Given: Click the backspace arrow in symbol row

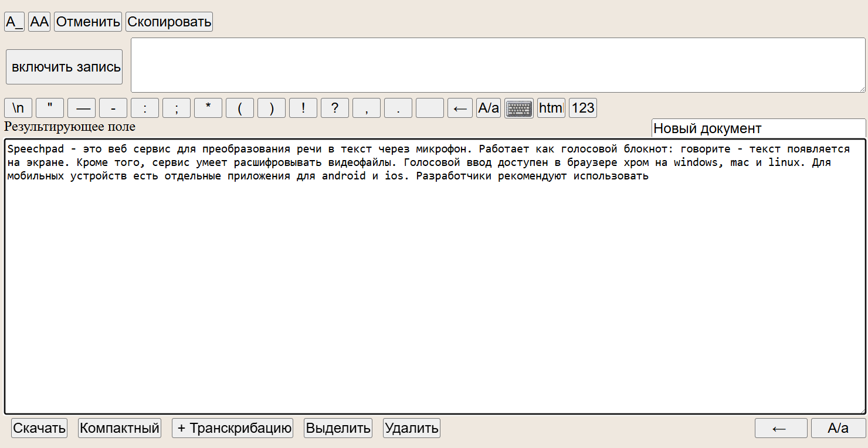Looking at the screenshot, I should click(460, 108).
